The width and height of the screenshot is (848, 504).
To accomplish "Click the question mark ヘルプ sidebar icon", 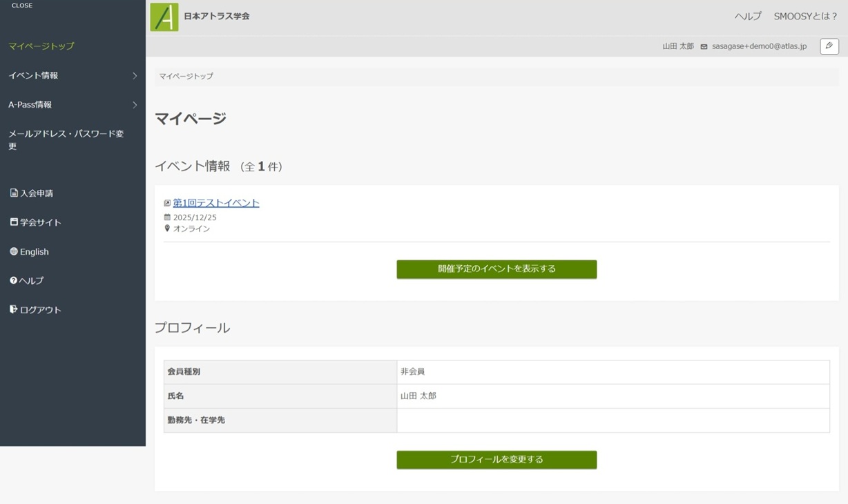I will pos(14,281).
